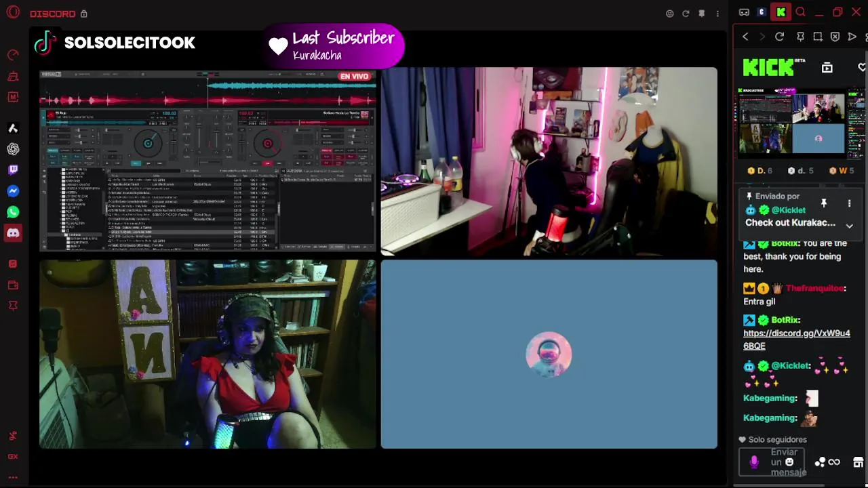The height and width of the screenshot is (488, 868).
Task: Click the green Kick extension icon
Action: click(781, 12)
